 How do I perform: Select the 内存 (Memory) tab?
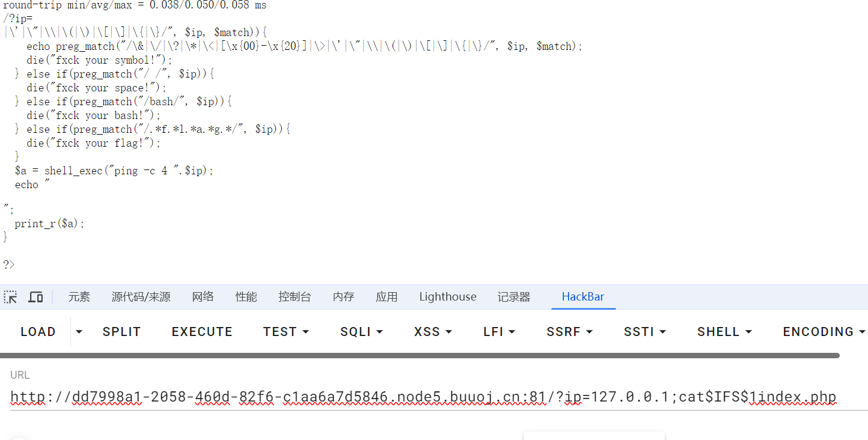point(343,297)
